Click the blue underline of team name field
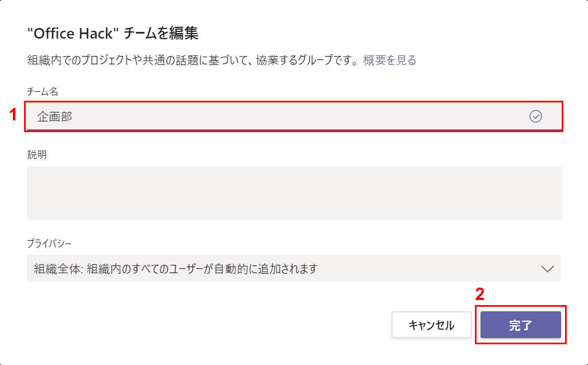588x365 pixels. coord(295,130)
